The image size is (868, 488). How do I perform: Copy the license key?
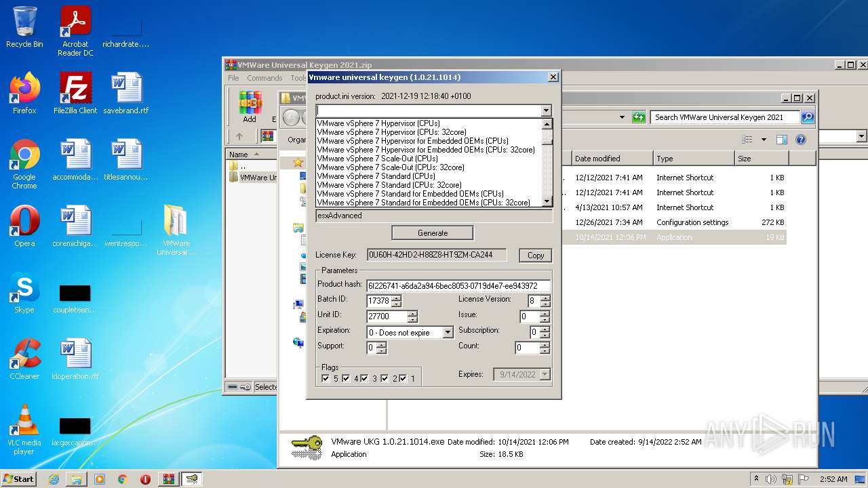click(x=536, y=256)
